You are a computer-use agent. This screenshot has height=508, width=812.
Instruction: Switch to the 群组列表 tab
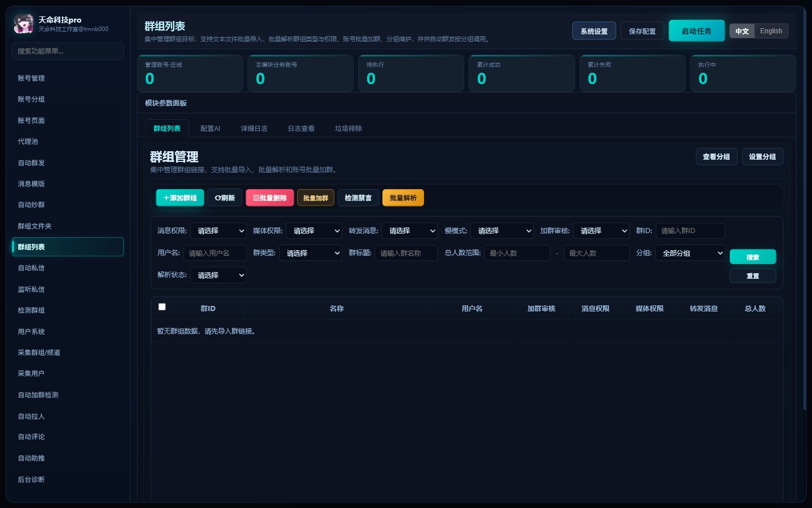(167, 129)
